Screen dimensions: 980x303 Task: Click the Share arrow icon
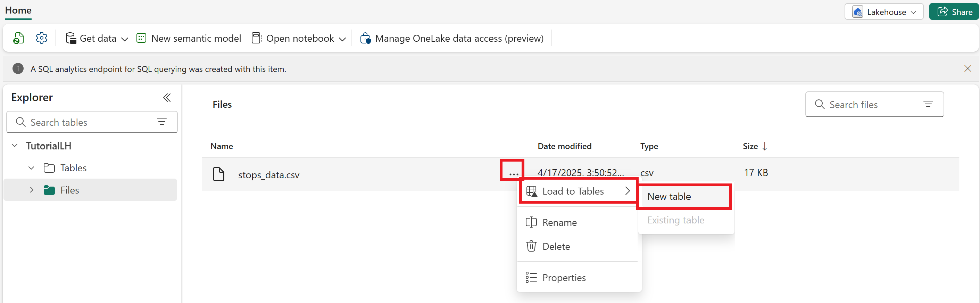coord(942,11)
